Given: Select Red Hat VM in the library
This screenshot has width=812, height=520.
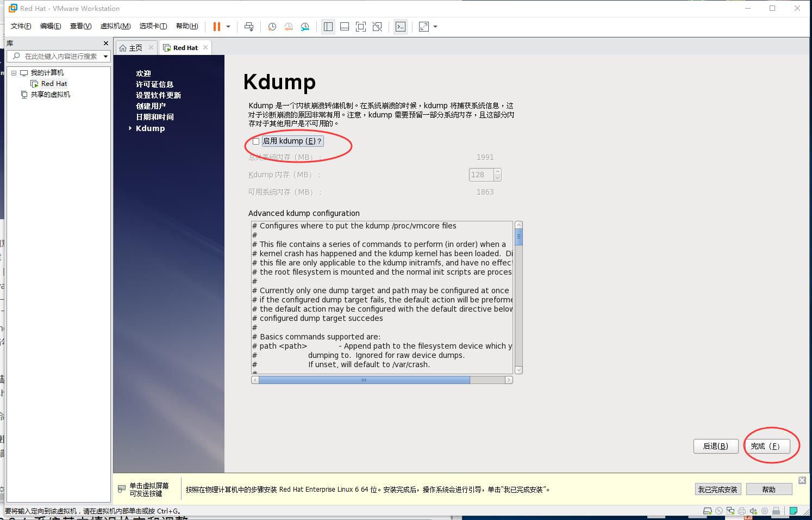Looking at the screenshot, I should point(54,84).
